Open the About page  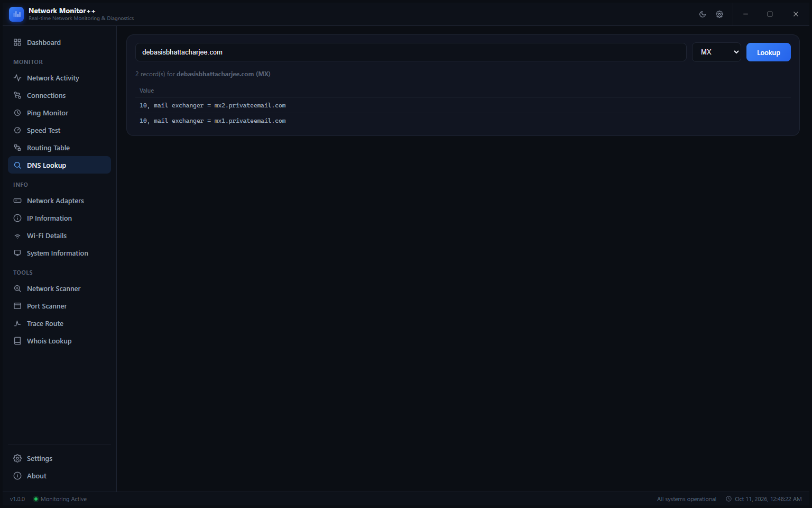coord(59,476)
